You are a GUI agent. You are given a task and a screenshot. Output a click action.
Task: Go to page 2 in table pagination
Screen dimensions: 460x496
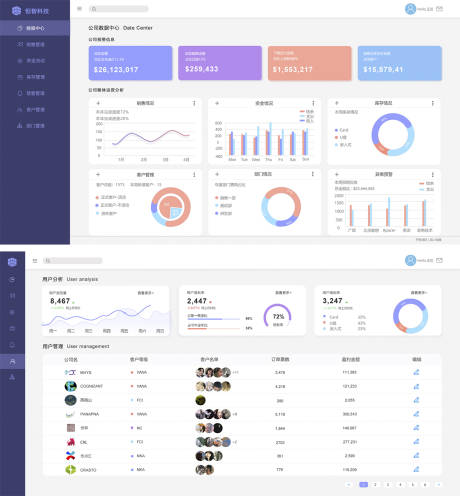[375, 484]
